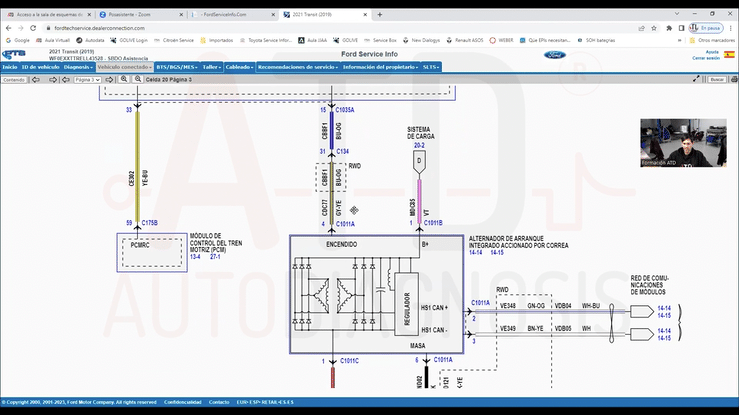Open the Citroën Service bookmark

(173, 41)
